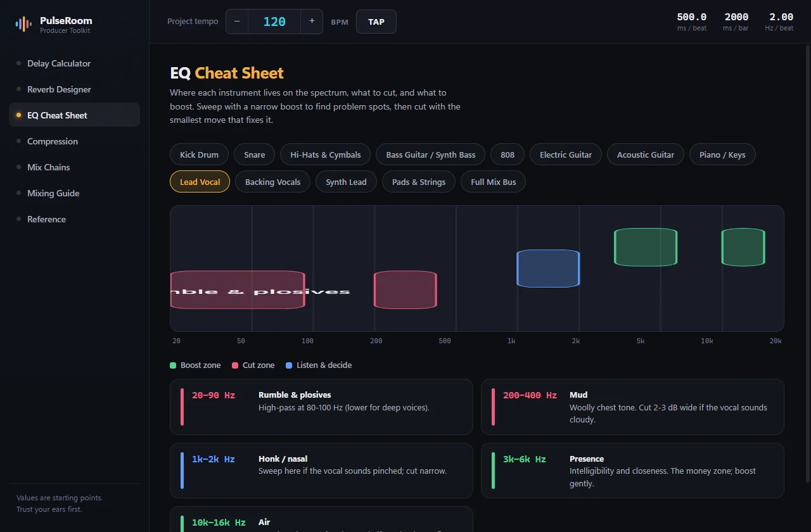This screenshot has width=811, height=532.
Task: Click the 2000 ms / bar readout
Action: (736, 22)
